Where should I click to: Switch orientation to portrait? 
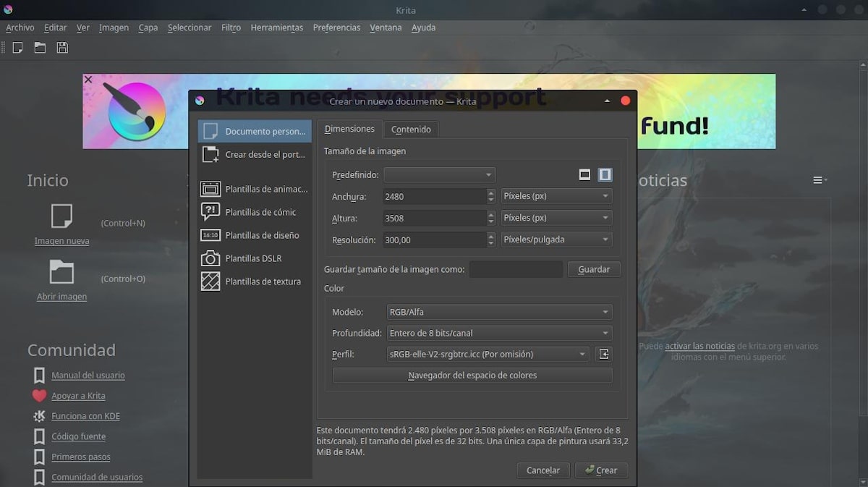click(605, 174)
